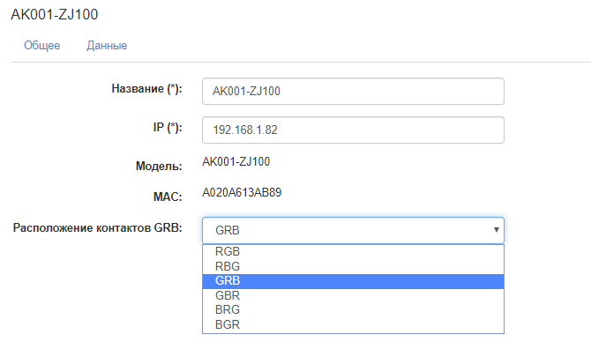Focus the IP address input field
This screenshot has height=364, width=591.
[353, 130]
